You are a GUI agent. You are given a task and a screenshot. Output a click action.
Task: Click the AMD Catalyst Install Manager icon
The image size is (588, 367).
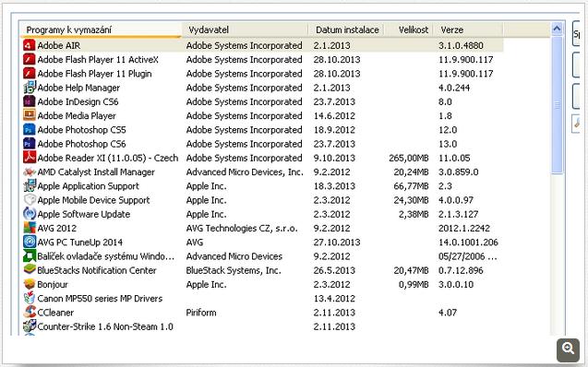pos(30,172)
